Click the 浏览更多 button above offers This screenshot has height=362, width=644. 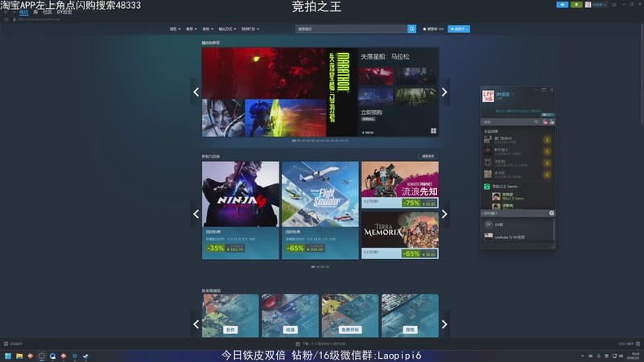(x=428, y=156)
